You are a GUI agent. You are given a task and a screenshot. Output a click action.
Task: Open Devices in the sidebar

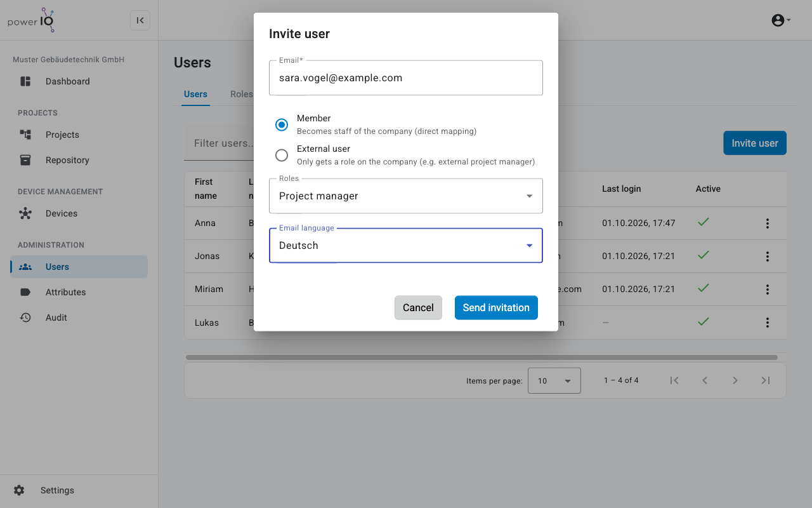[x=79, y=213]
